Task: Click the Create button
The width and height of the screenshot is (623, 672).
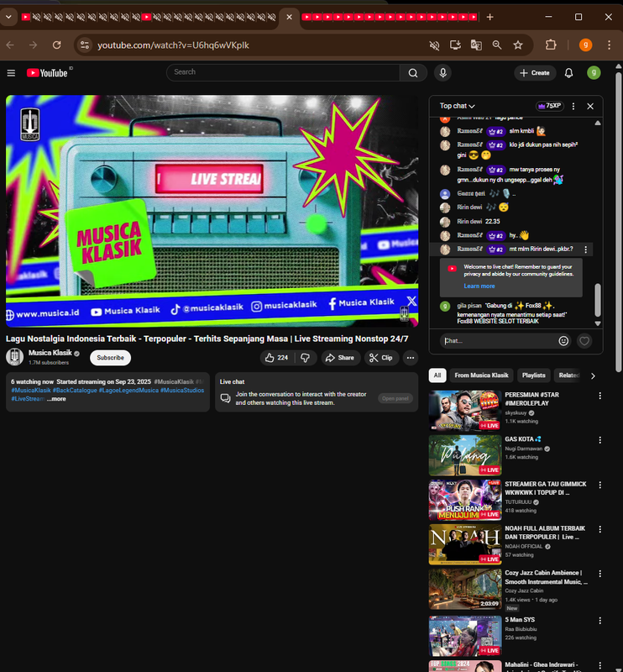Action: pos(535,73)
